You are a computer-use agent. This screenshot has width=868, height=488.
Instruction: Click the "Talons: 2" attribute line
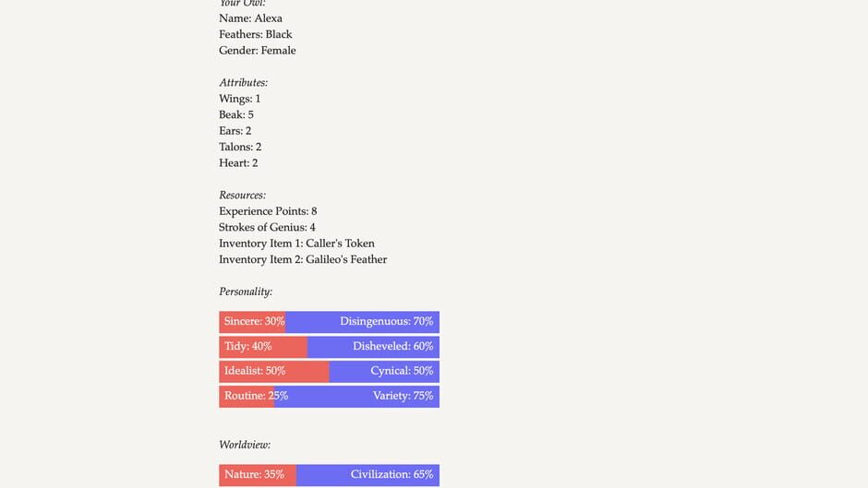click(240, 148)
